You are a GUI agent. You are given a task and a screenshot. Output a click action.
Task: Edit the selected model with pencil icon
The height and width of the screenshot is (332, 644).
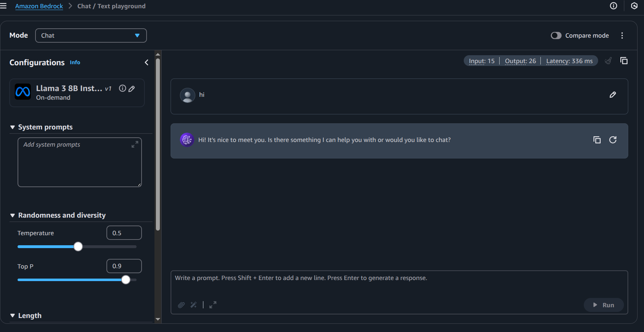pyautogui.click(x=132, y=89)
